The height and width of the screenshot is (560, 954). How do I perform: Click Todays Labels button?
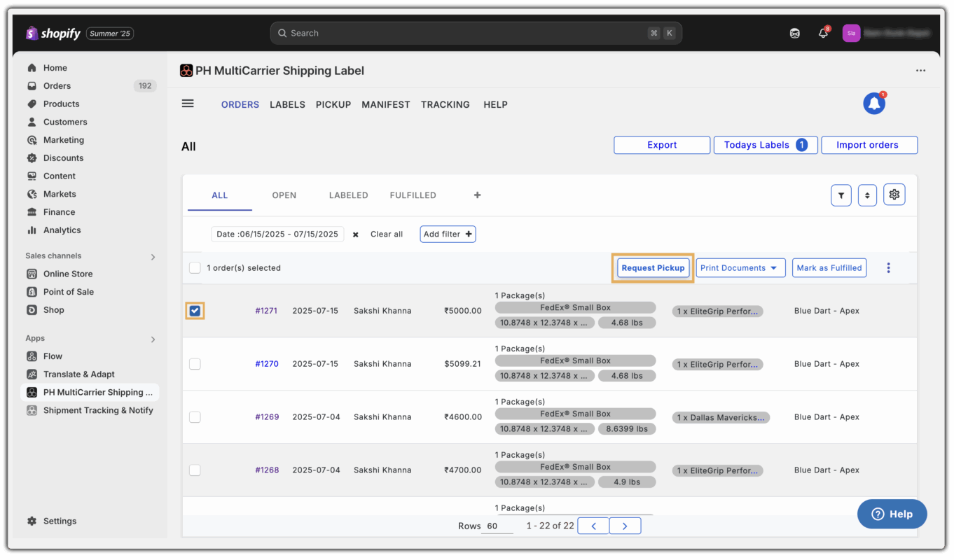coord(766,145)
